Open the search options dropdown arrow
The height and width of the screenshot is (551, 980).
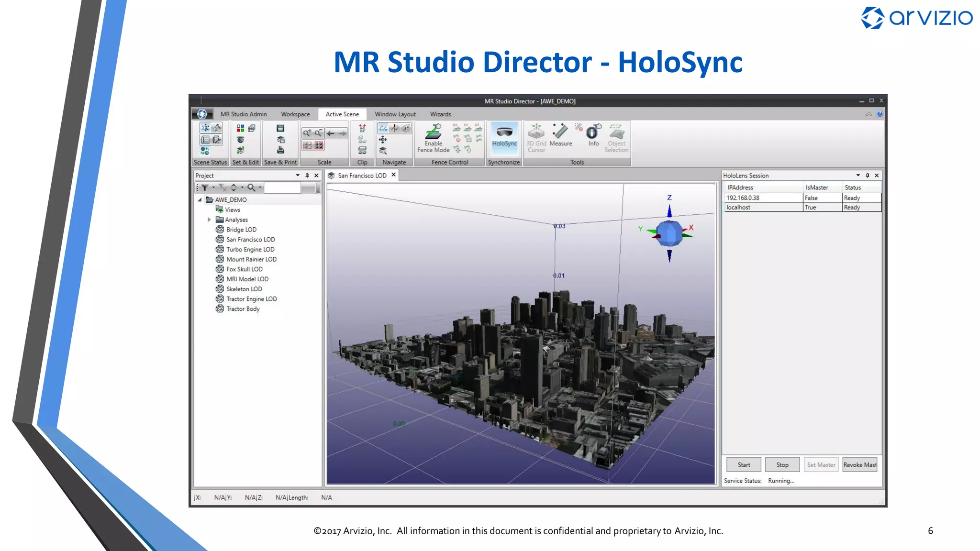[x=260, y=187]
